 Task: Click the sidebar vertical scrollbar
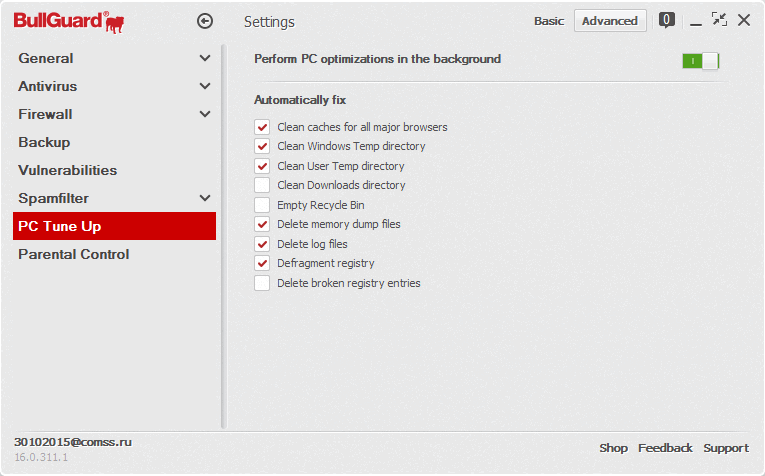point(223,237)
